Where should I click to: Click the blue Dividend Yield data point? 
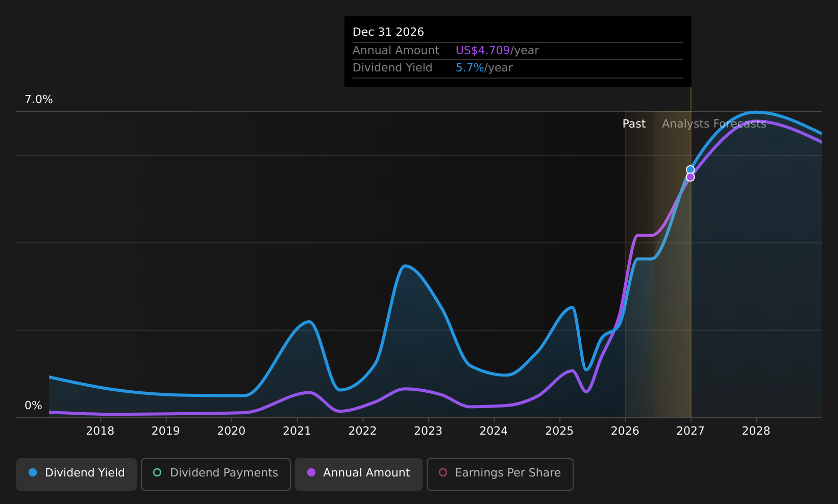(690, 170)
